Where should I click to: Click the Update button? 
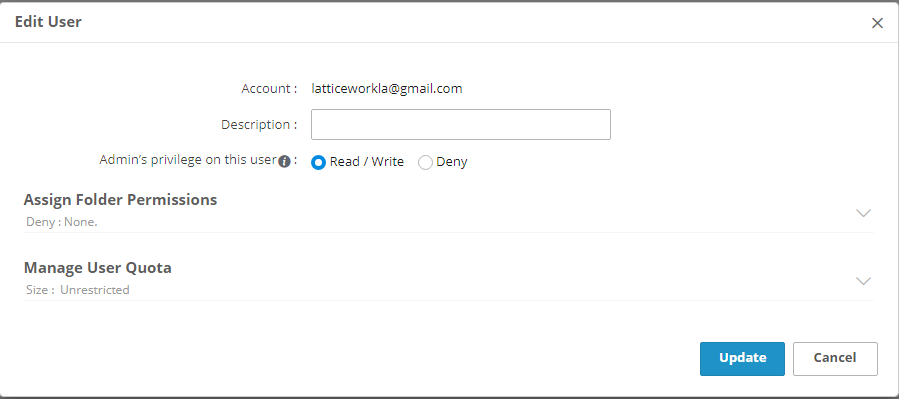742,358
